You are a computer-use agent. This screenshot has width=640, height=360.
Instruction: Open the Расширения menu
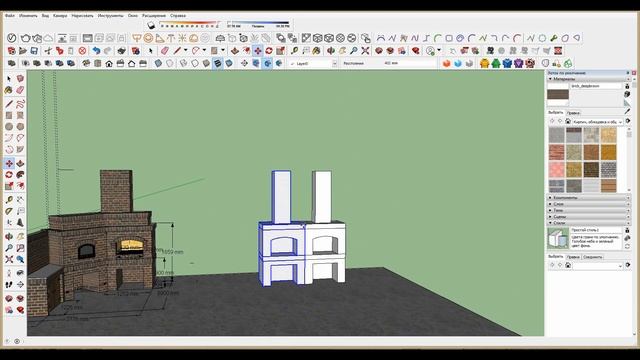pos(154,16)
